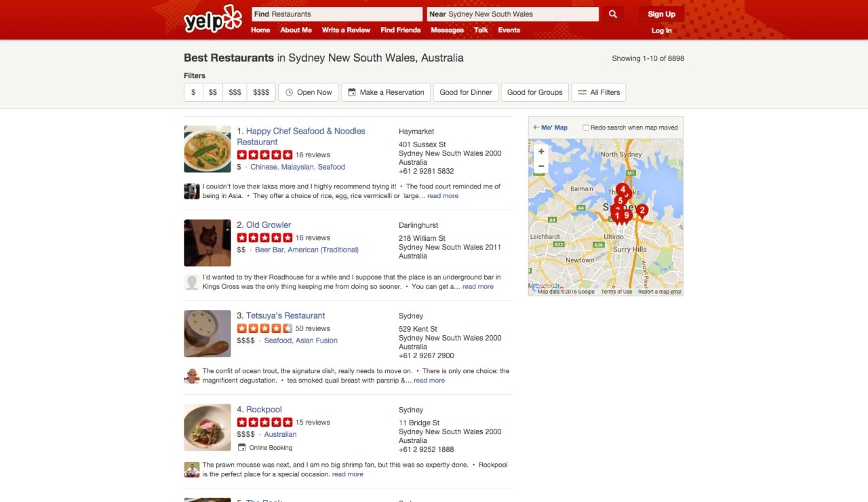Open the Events menu item
This screenshot has height=502, width=868.
pyautogui.click(x=509, y=30)
